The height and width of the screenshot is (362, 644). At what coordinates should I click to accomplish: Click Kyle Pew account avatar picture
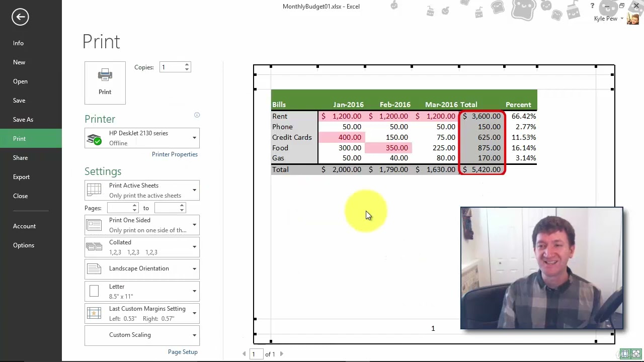(x=633, y=19)
